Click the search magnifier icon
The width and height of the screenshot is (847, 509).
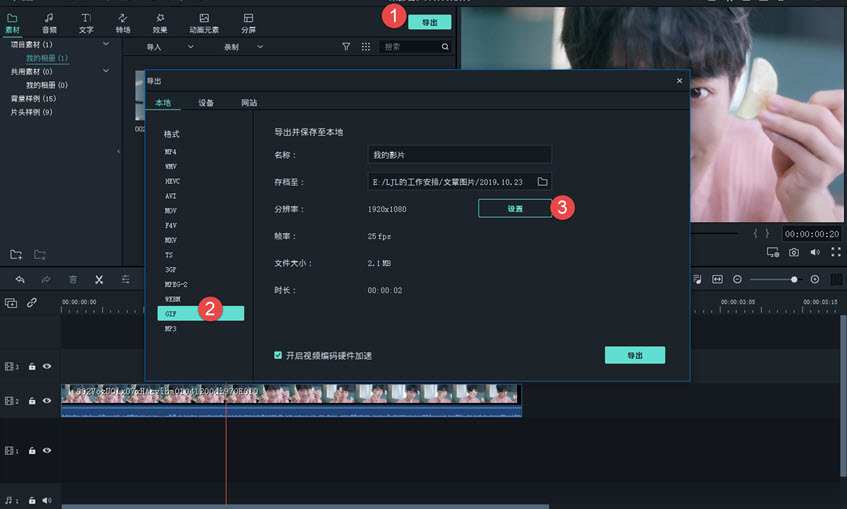pyautogui.click(x=445, y=47)
